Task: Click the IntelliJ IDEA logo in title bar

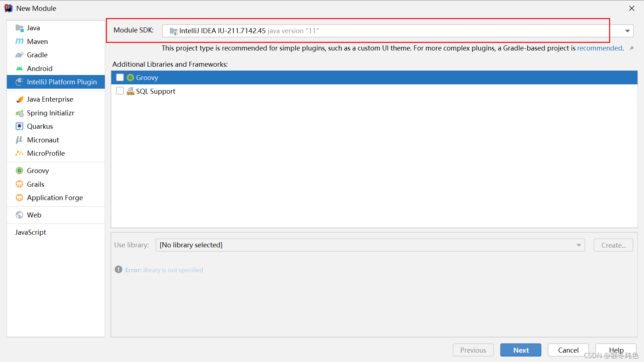Action: (8, 8)
